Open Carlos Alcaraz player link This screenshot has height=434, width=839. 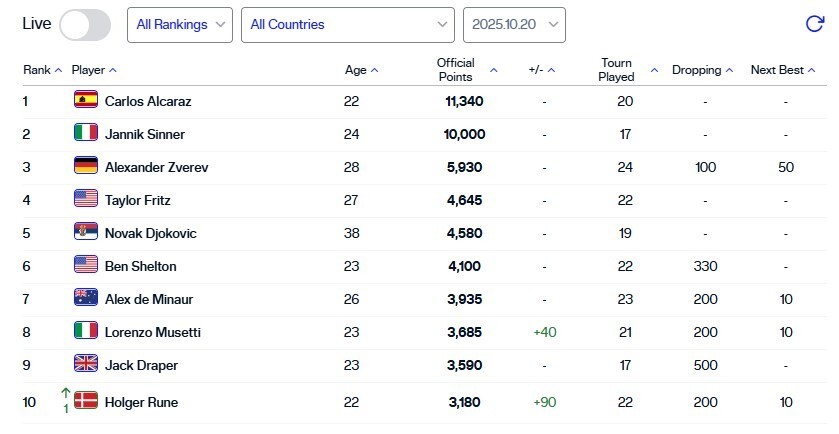pyautogui.click(x=149, y=101)
